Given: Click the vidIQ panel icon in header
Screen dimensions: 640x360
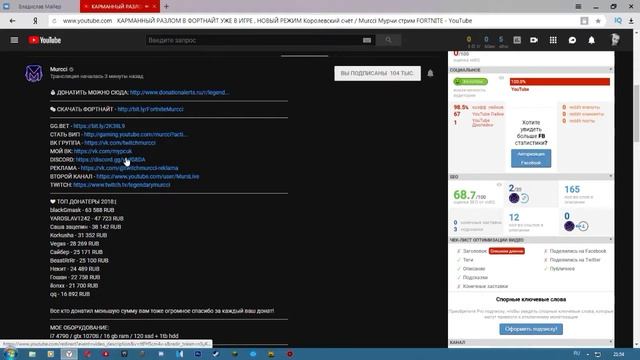Looking at the screenshot, I should pos(517,40).
